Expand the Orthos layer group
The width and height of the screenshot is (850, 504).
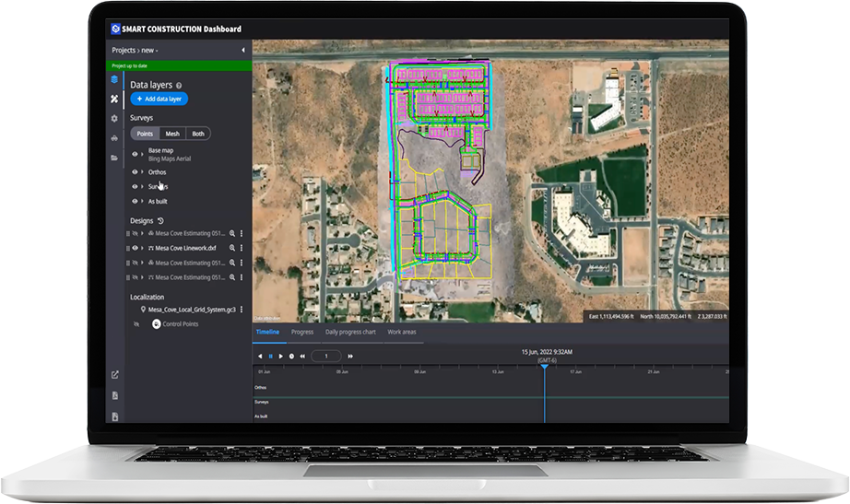click(x=143, y=171)
